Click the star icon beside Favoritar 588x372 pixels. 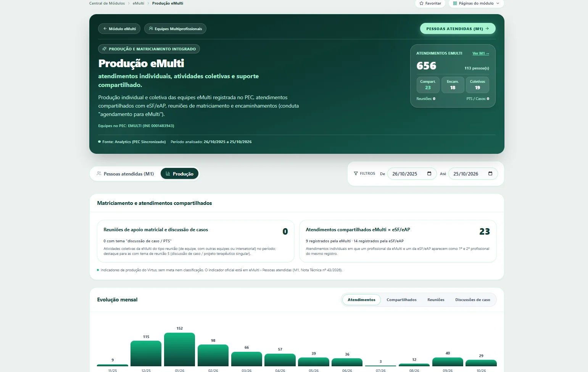click(421, 3)
